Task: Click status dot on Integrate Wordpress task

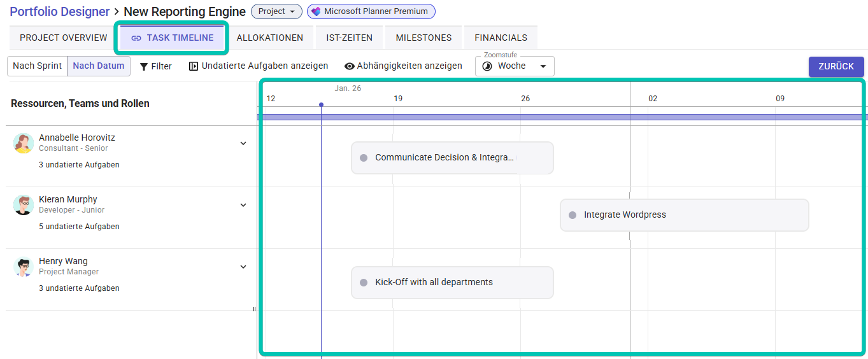Action: (x=573, y=215)
